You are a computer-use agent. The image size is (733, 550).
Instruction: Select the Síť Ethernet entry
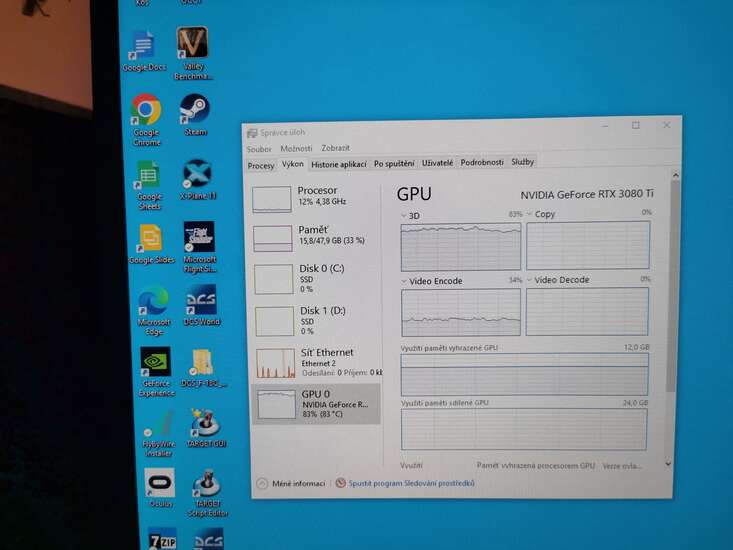(317, 363)
